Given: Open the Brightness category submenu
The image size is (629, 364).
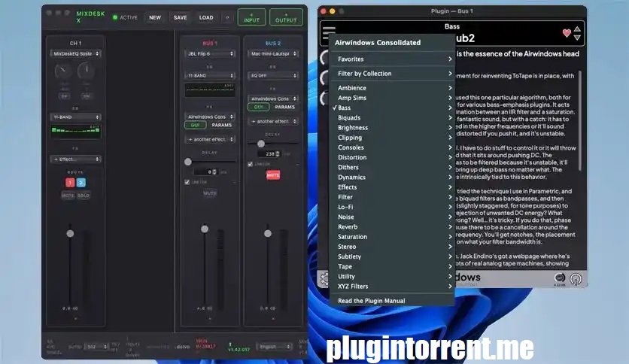Looking at the screenshot, I should point(392,128).
